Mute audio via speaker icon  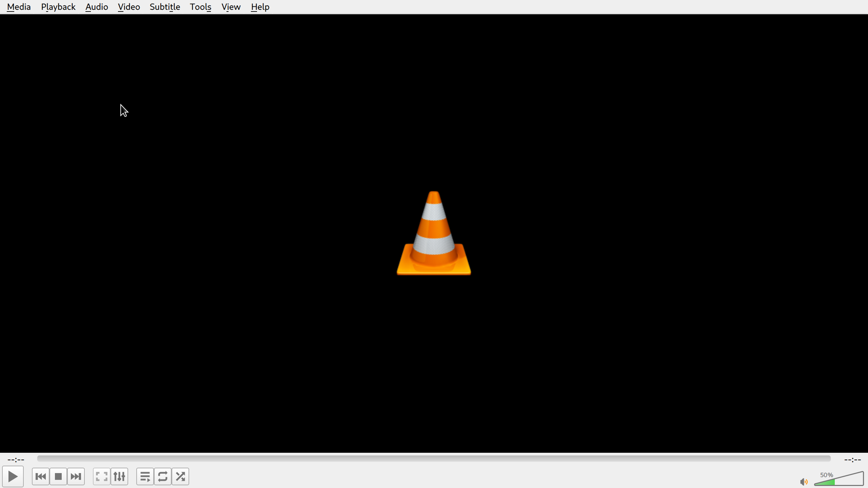point(804,482)
